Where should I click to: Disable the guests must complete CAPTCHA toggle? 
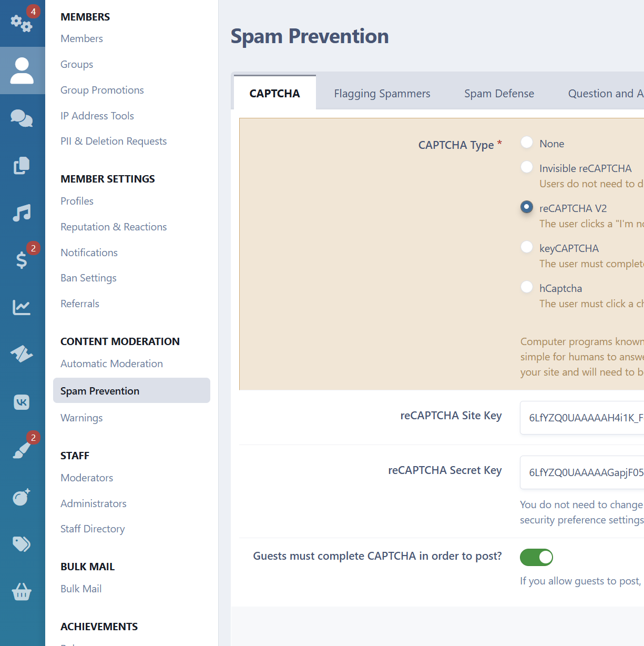[x=536, y=557]
